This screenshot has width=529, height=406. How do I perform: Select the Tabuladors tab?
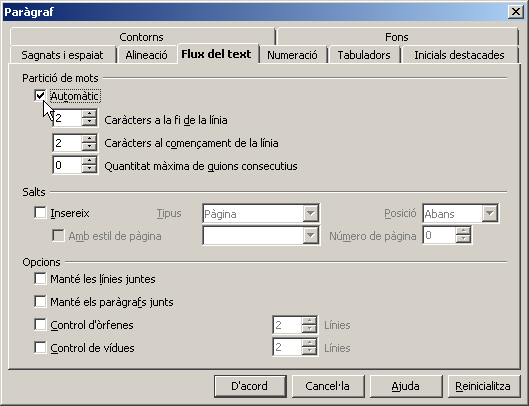(x=364, y=55)
